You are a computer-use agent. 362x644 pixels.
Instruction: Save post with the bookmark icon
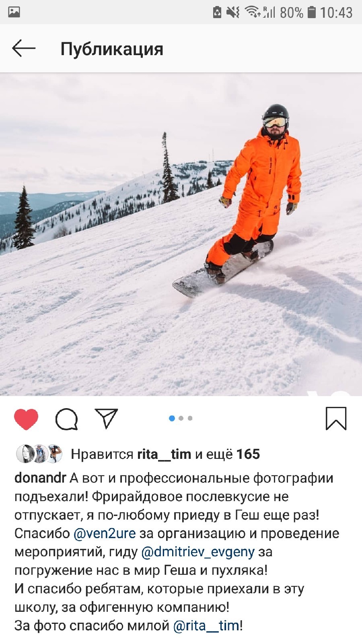point(336,419)
